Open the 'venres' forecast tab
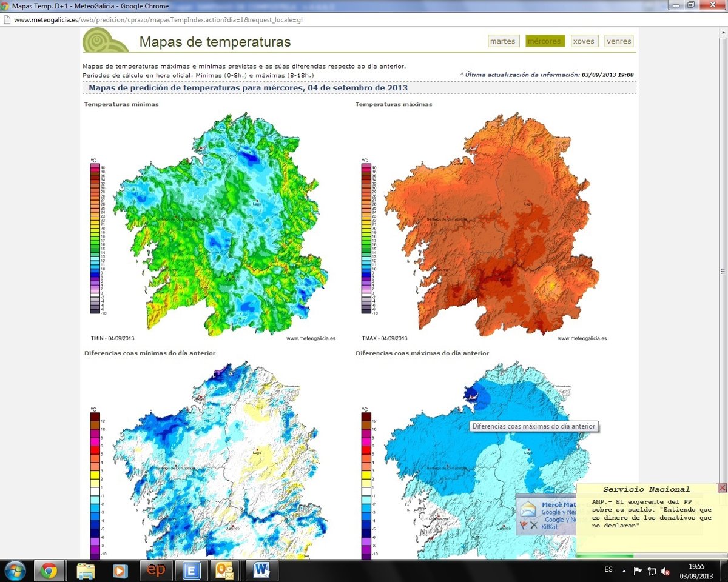 [x=619, y=41]
